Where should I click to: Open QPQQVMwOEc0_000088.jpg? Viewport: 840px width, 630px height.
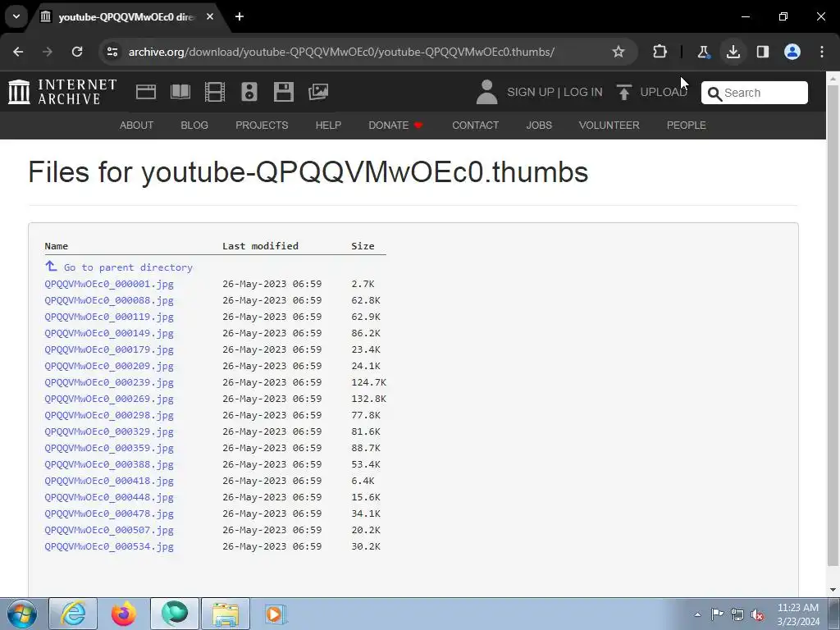pos(109,300)
